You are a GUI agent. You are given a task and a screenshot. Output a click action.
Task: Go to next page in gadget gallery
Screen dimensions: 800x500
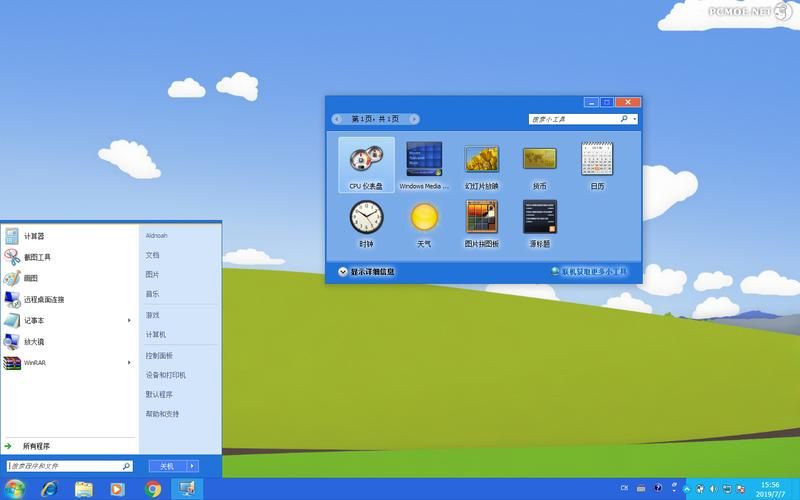[414, 119]
